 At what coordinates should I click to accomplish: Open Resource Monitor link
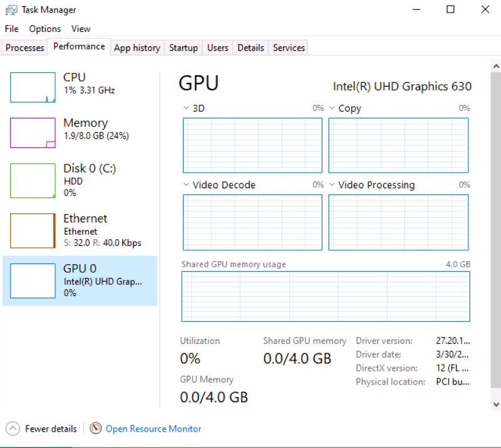pyautogui.click(x=154, y=429)
